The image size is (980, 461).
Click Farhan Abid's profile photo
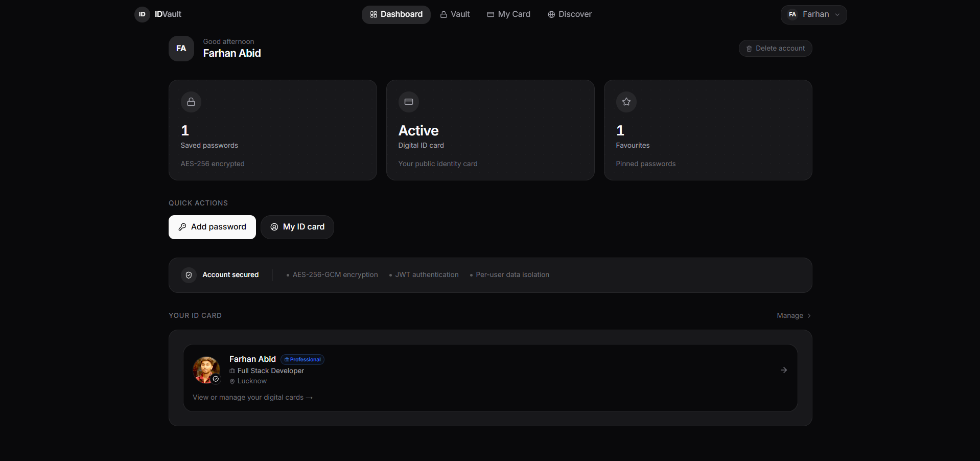pyautogui.click(x=206, y=370)
